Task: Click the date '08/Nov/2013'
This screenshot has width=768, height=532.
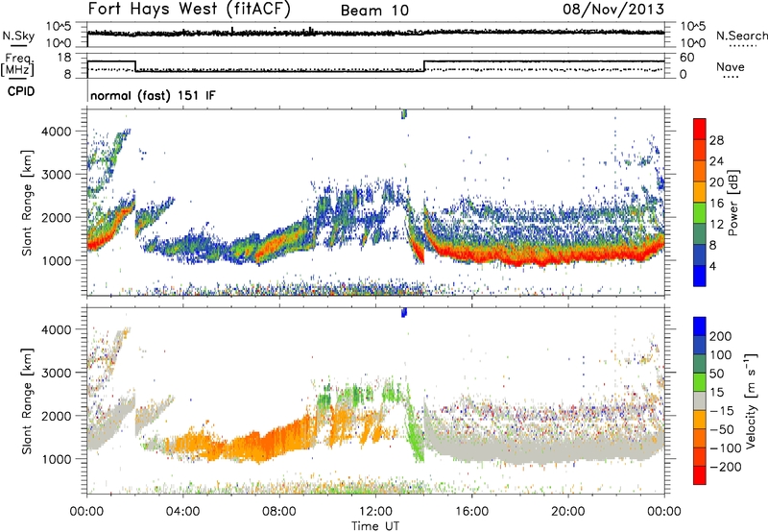Action: (613, 9)
